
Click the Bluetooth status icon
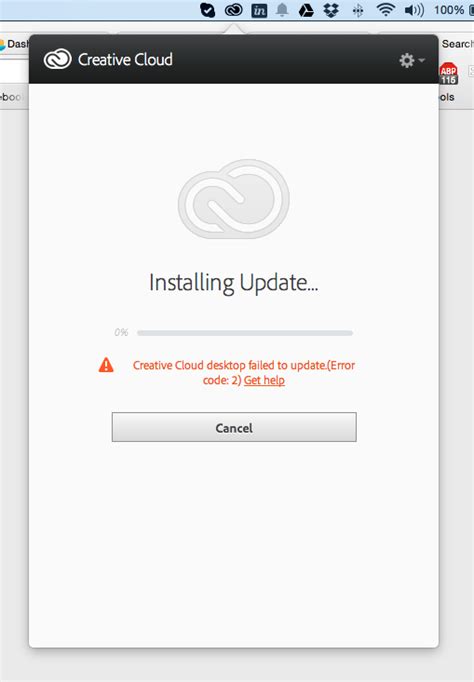point(357,10)
